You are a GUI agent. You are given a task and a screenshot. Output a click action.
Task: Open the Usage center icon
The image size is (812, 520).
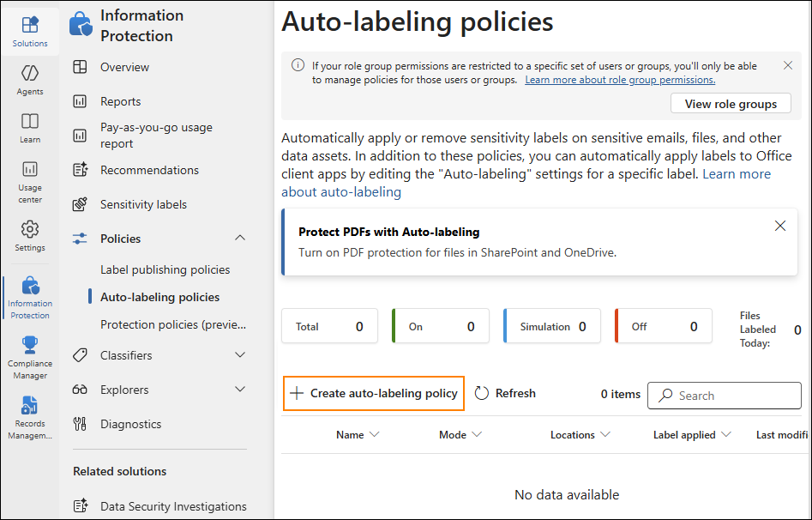tap(30, 169)
